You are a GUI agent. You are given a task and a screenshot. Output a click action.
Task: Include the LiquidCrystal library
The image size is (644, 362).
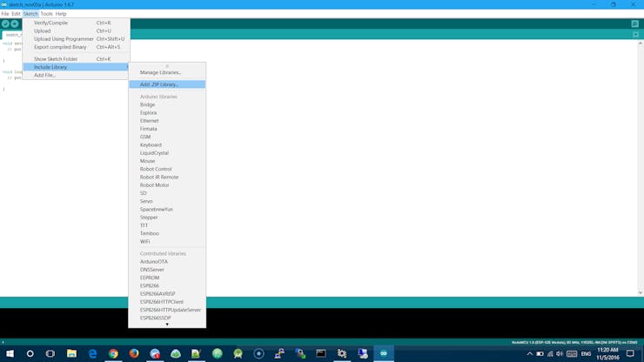click(167, 153)
